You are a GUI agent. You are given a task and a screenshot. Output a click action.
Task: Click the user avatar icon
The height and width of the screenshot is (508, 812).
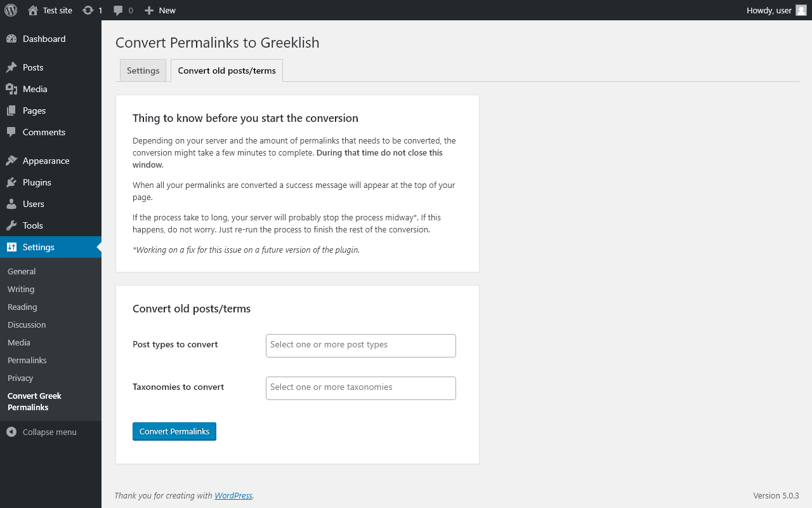801,10
